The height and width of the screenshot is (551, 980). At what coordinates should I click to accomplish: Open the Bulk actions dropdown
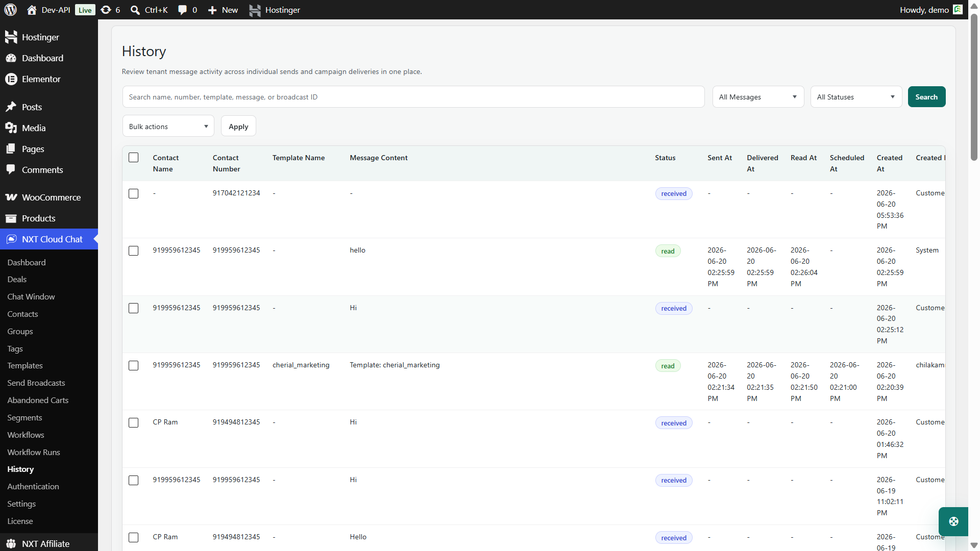point(168,127)
